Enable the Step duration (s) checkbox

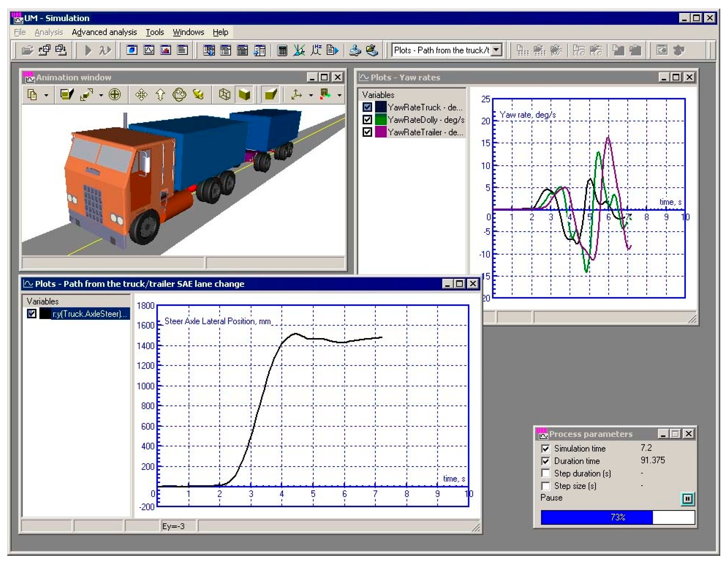tap(545, 473)
